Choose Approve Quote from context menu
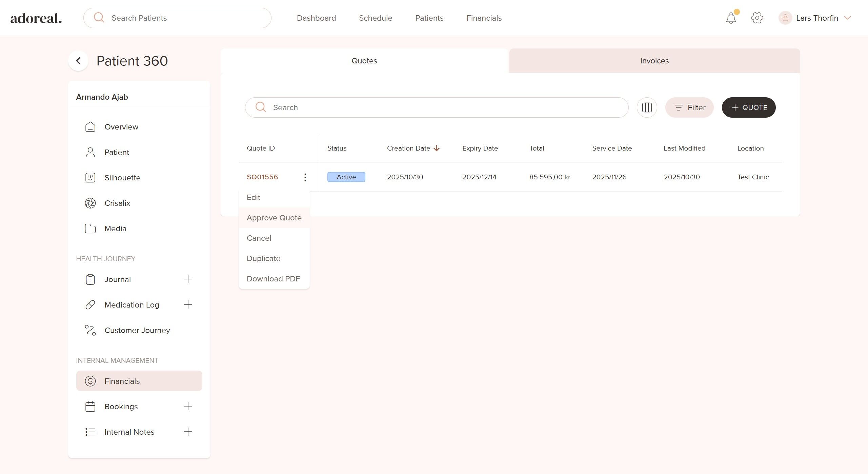Viewport: 868px width, 474px height. [274, 218]
